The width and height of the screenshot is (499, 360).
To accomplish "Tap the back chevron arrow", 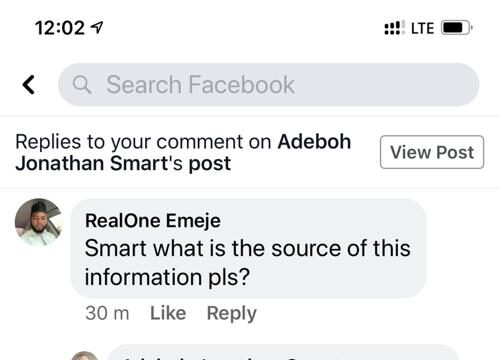I will [29, 85].
